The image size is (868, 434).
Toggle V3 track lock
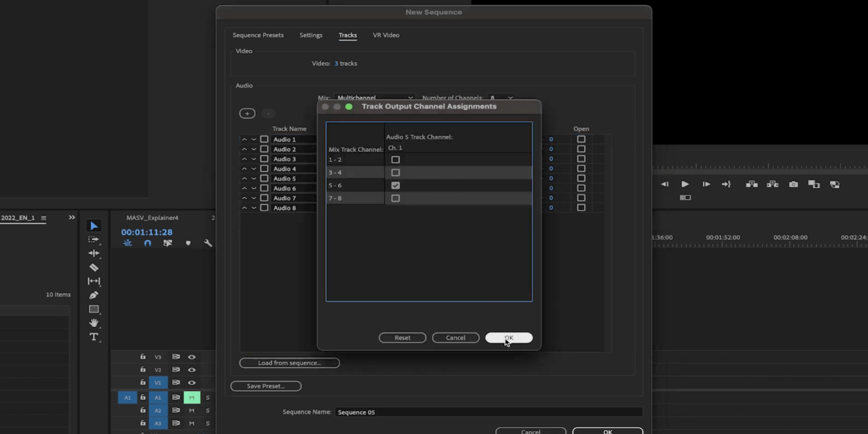click(x=142, y=357)
